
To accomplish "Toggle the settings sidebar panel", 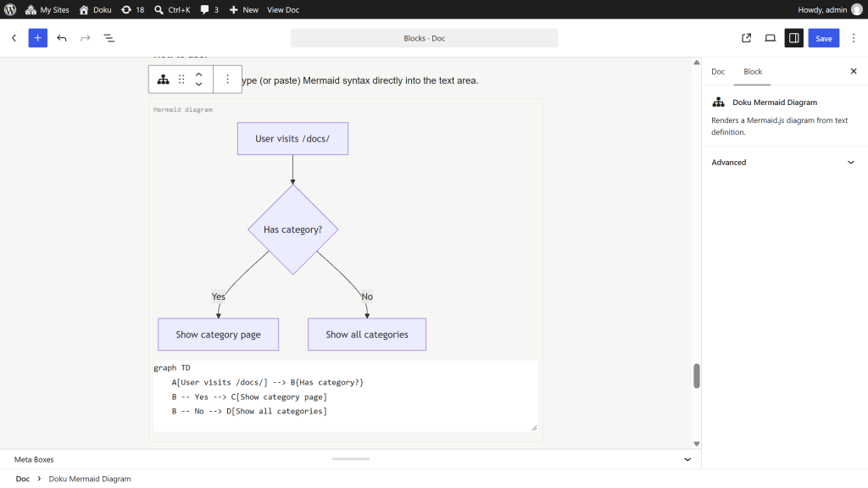I will click(793, 38).
